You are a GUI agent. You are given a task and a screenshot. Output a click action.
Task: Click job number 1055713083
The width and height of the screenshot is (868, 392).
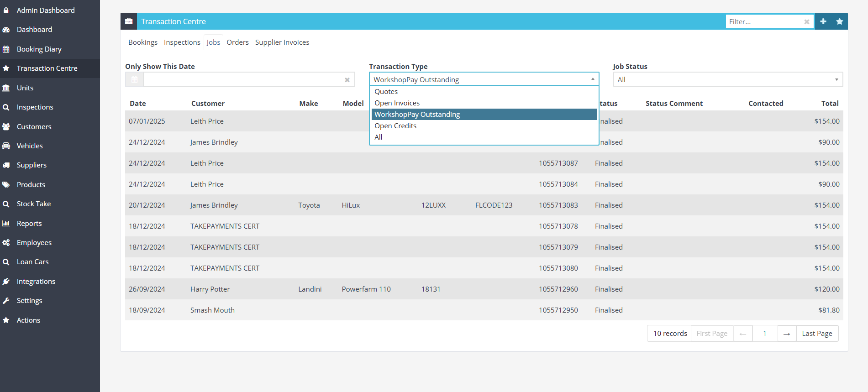558,205
